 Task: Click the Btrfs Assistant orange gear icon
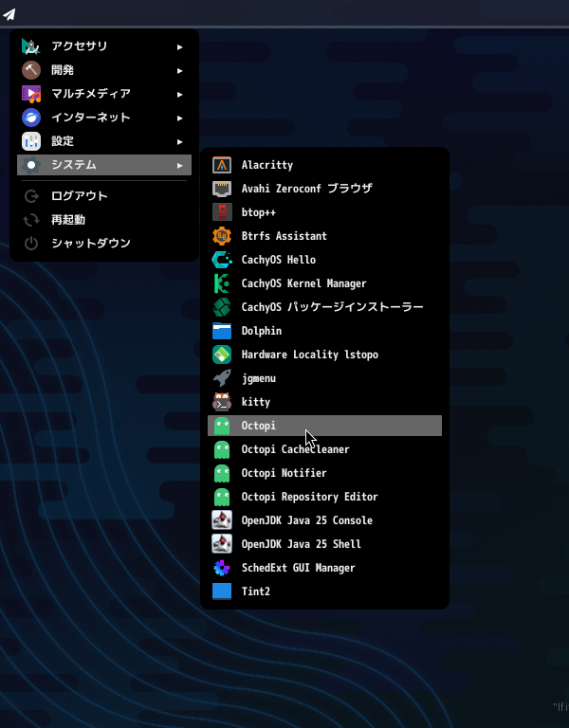(222, 236)
